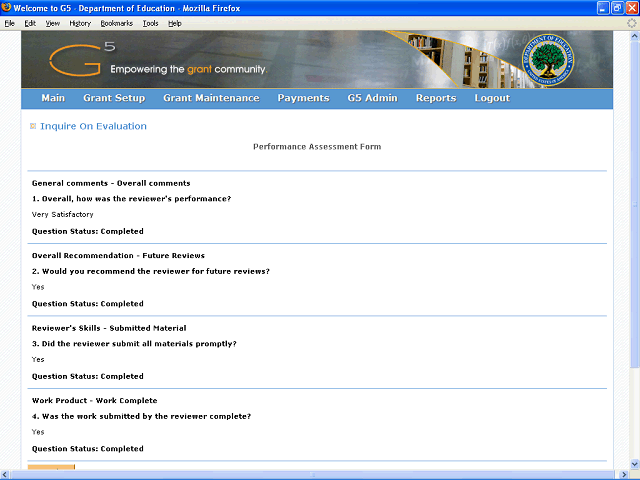640x480 pixels.
Task: Click the Performance Assessment Form title
Action: (317, 147)
